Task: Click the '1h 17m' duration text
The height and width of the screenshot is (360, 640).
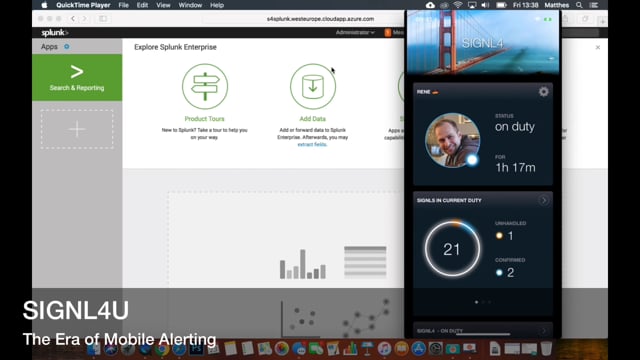Action: pyautogui.click(x=515, y=167)
